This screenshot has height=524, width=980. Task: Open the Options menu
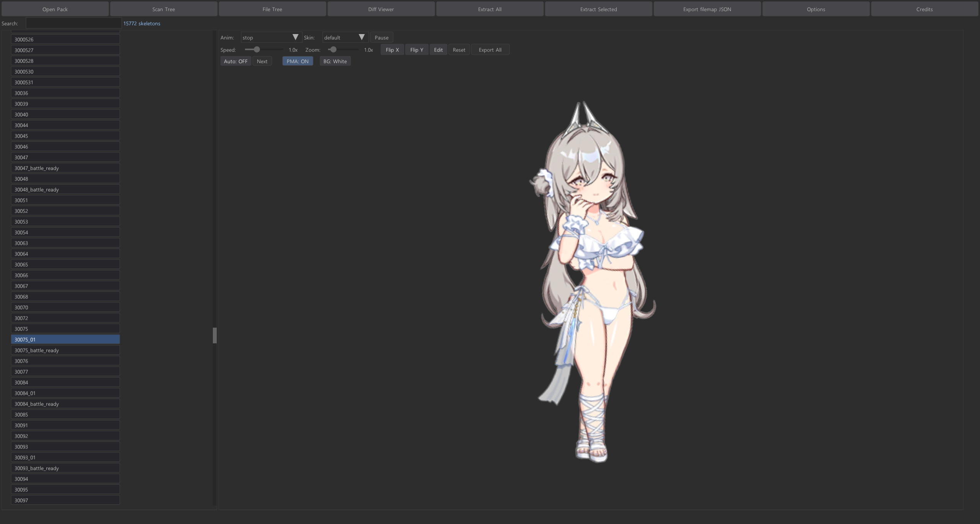(816, 9)
